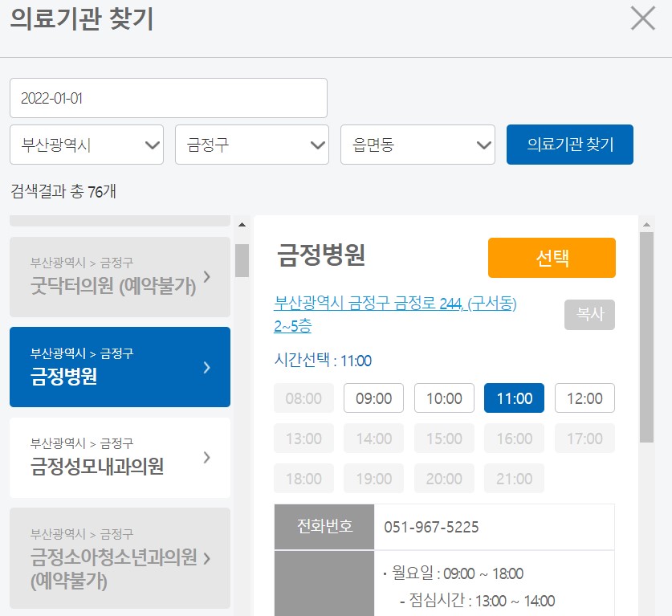Open the 금정로 244 address link

pos(395,315)
